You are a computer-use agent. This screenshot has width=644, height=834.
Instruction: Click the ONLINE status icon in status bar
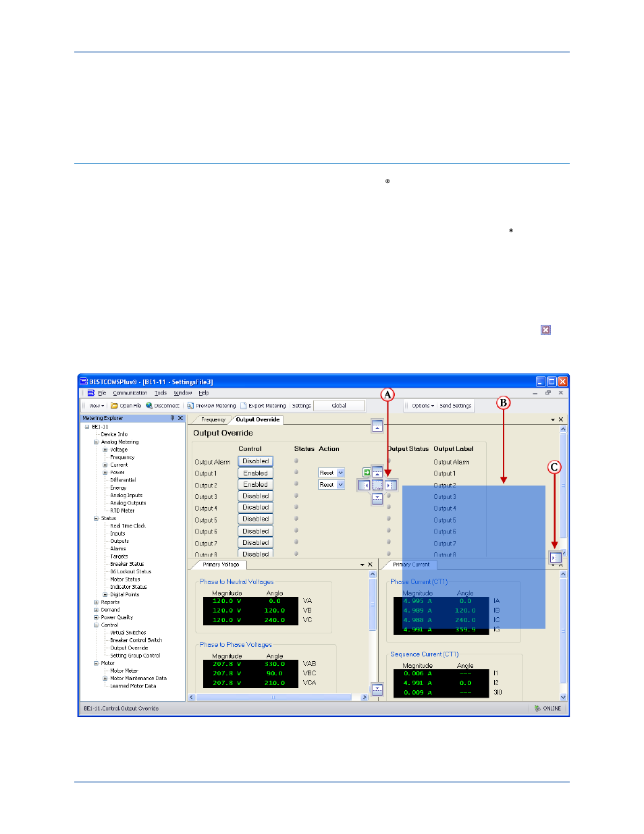click(537, 708)
